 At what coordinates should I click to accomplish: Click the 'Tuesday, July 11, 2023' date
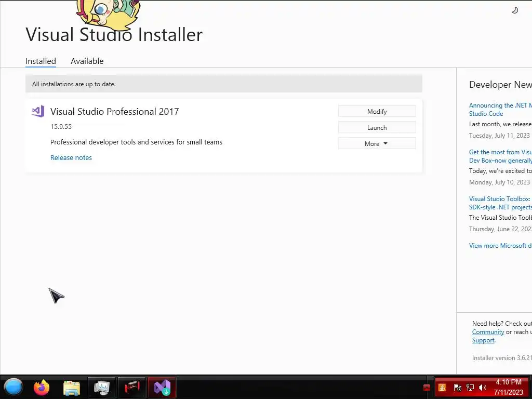coord(499,136)
